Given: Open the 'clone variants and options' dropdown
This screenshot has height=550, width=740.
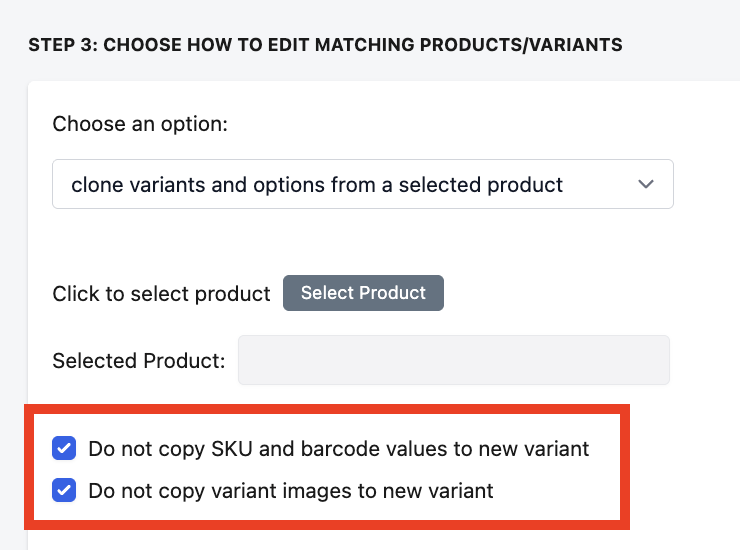Looking at the screenshot, I should (x=362, y=184).
